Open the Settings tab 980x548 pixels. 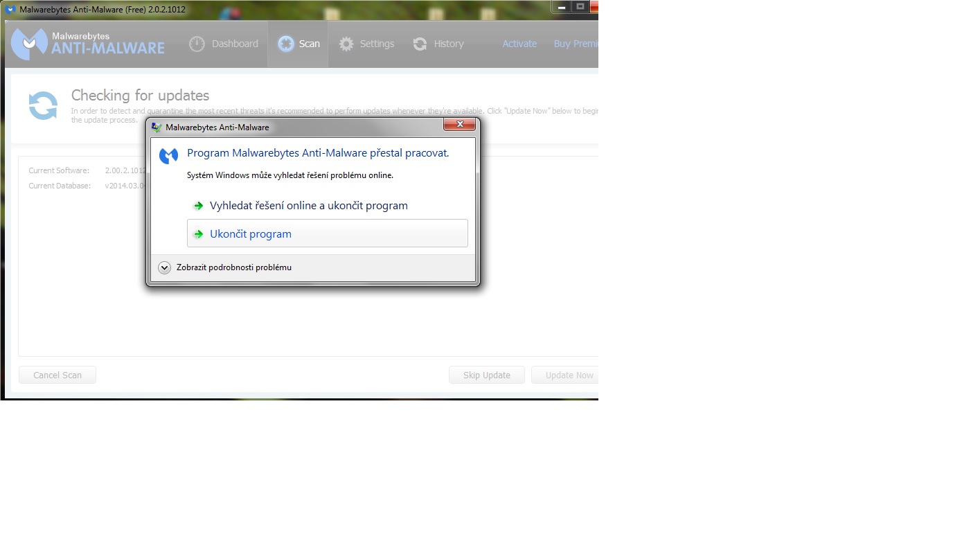(x=366, y=44)
